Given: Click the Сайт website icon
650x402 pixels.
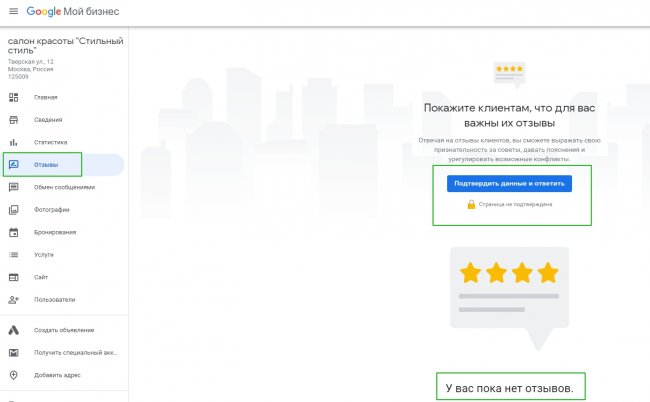Looking at the screenshot, I should [x=14, y=277].
